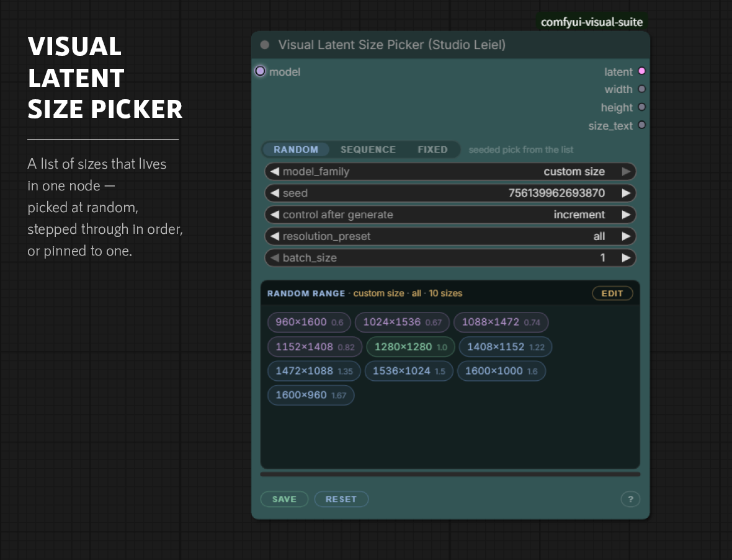The image size is (732, 560).
Task: Open the question mark help button
Action: (630, 499)
